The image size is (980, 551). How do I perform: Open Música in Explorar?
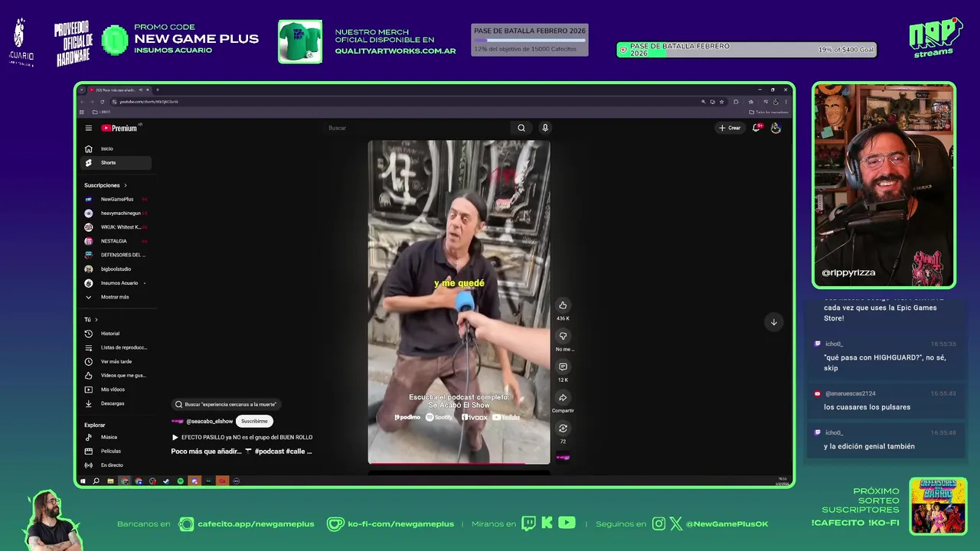pos(116,437)
